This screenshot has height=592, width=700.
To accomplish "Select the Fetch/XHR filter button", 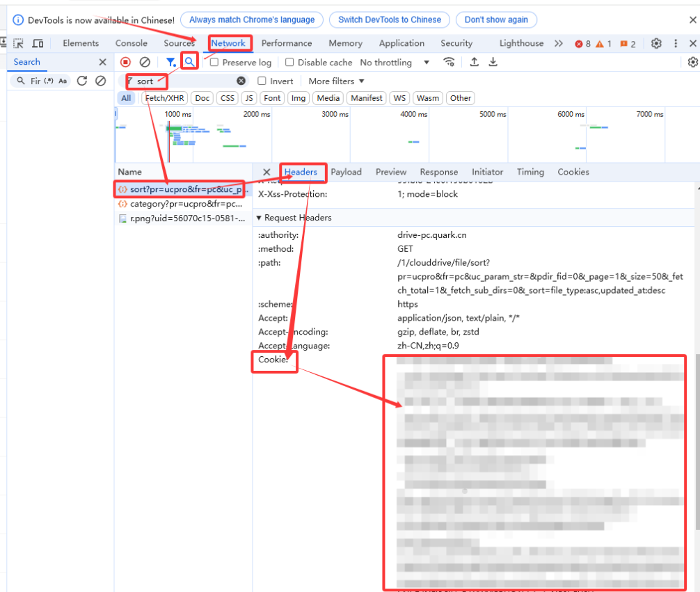I will pyautogui.click(x=164, y=98).
